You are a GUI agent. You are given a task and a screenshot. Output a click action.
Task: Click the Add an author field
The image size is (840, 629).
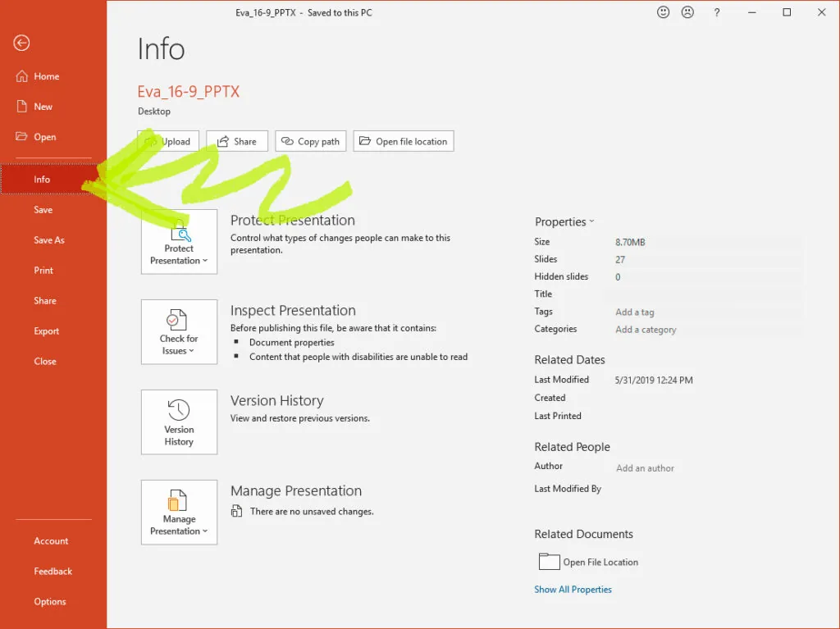645,468
